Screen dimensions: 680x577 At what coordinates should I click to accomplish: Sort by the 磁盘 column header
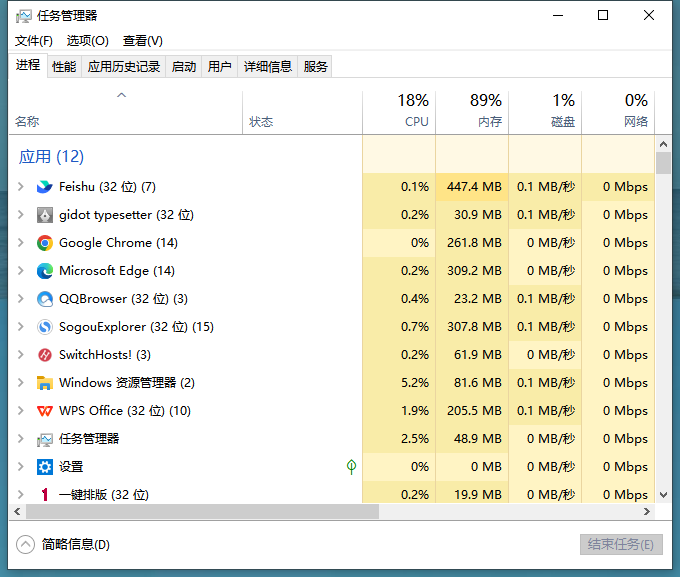point(545,112)
